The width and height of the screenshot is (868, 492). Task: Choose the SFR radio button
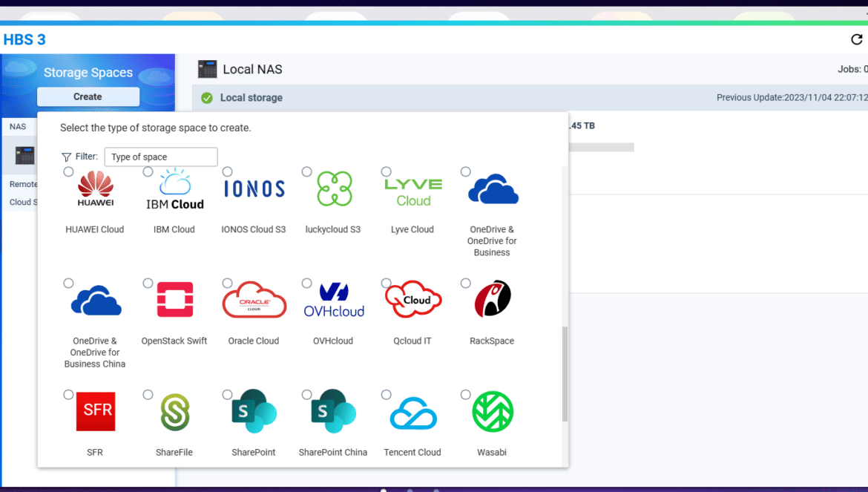(68, 395)
